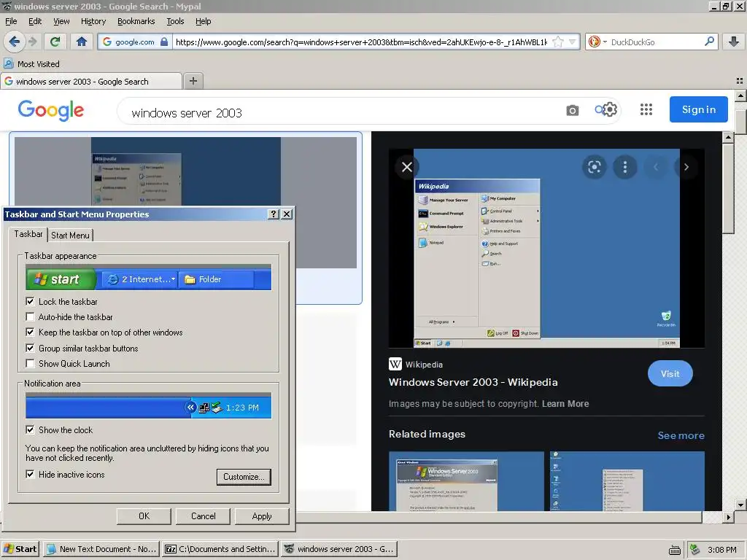Open the URL bar history dropdown arrow

(573, 42)
